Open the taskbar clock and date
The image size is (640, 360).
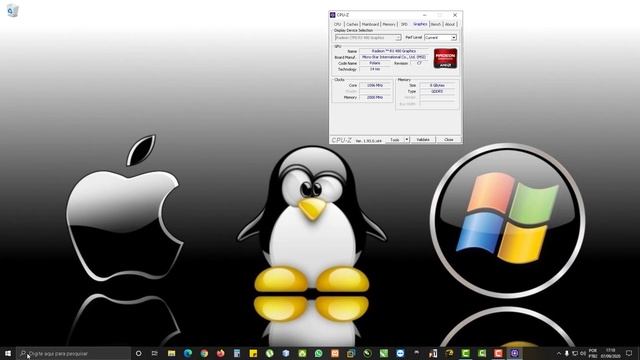coord(611,353)
